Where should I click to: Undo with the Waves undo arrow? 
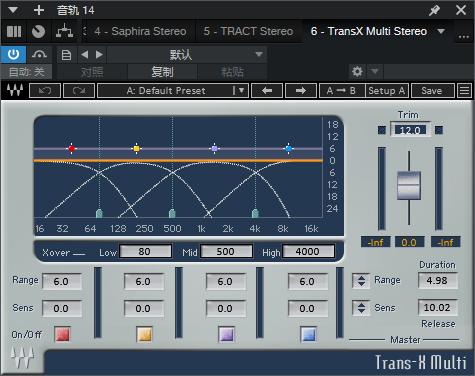[45, 91]
